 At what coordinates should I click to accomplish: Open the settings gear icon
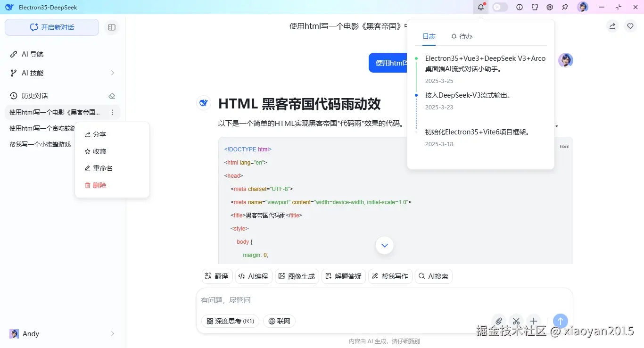click(550, 7)
